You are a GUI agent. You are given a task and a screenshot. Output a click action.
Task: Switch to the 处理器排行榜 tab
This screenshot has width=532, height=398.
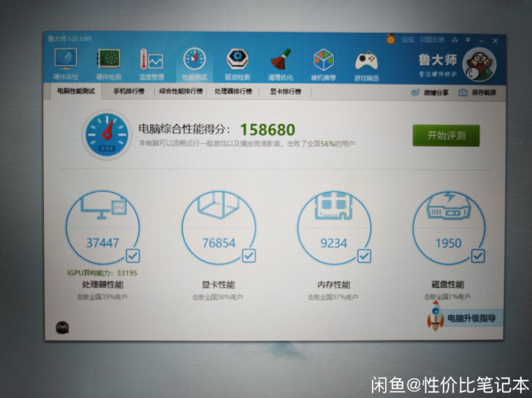tap(233, 91)
